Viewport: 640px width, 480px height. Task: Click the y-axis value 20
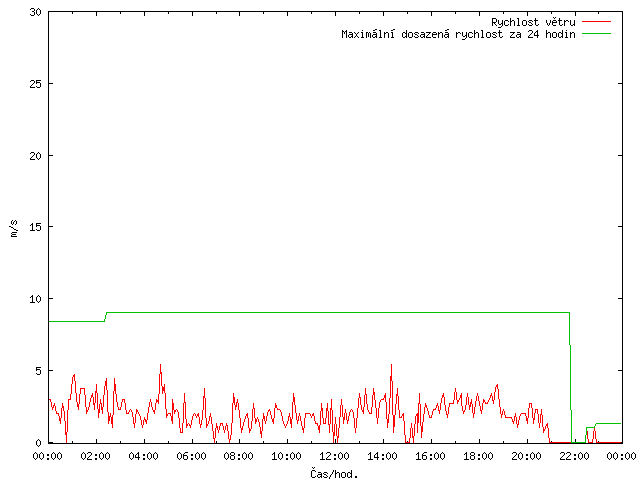pos(36,156)
